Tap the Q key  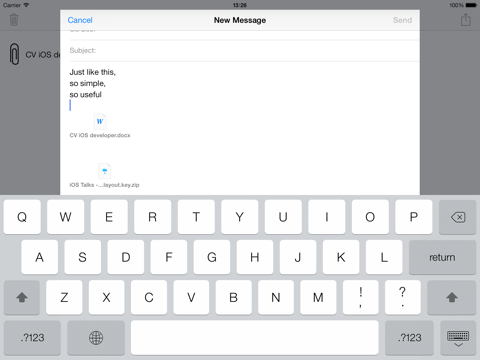pyautogui.click(x=22, y=217)
